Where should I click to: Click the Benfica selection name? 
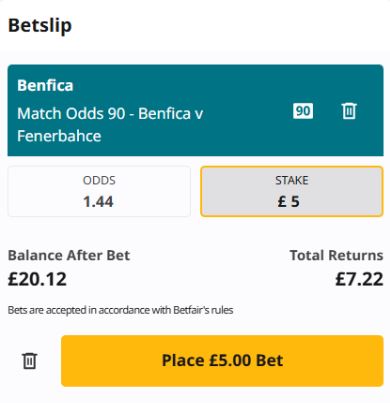45,85
